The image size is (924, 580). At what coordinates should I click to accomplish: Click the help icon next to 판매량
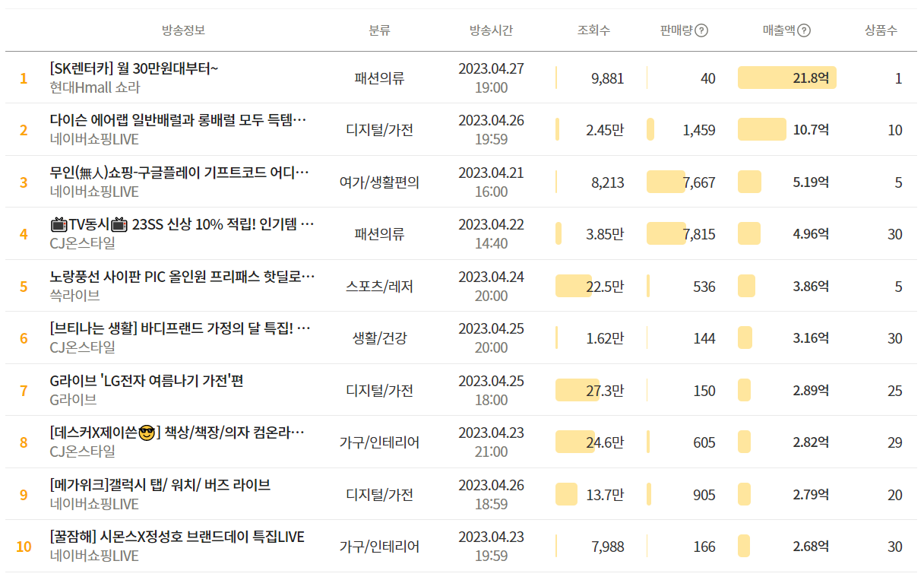click(701, 30)
